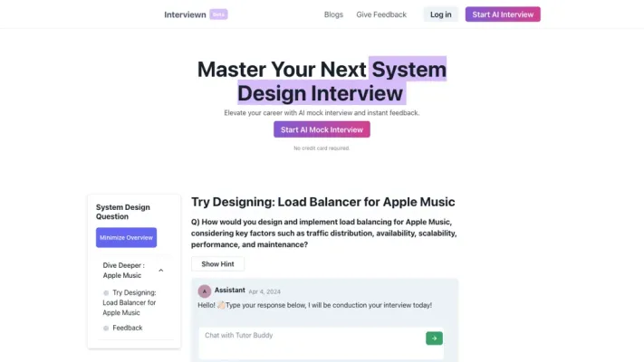644x362 pixels.
Task: Select the Try Designing Load Balancer status dot
Action: [x=106, y=293]
